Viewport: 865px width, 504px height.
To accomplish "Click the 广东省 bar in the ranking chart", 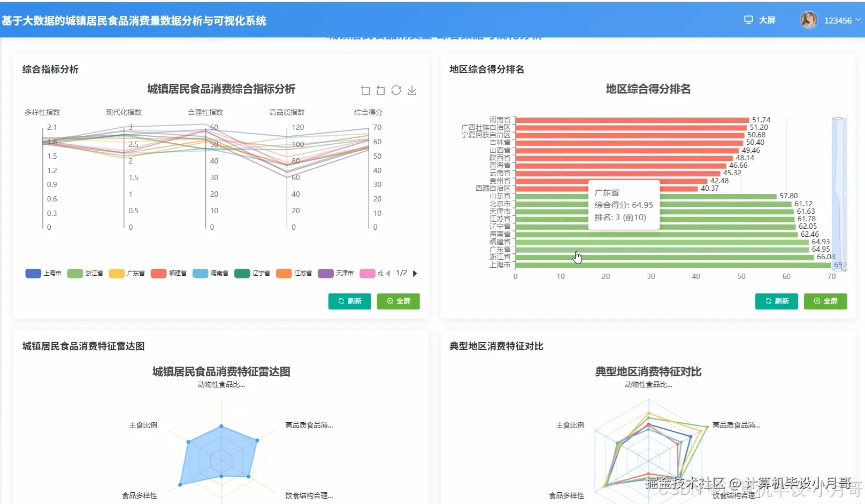I will click(642, 250).
